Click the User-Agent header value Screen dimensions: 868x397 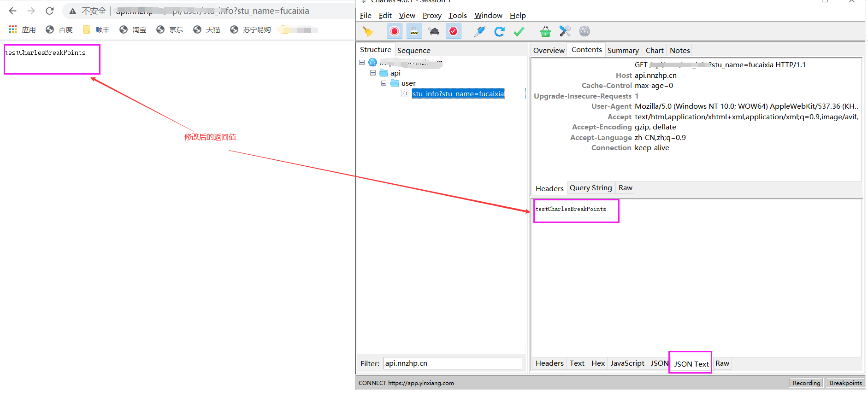[x=747, y=106]
